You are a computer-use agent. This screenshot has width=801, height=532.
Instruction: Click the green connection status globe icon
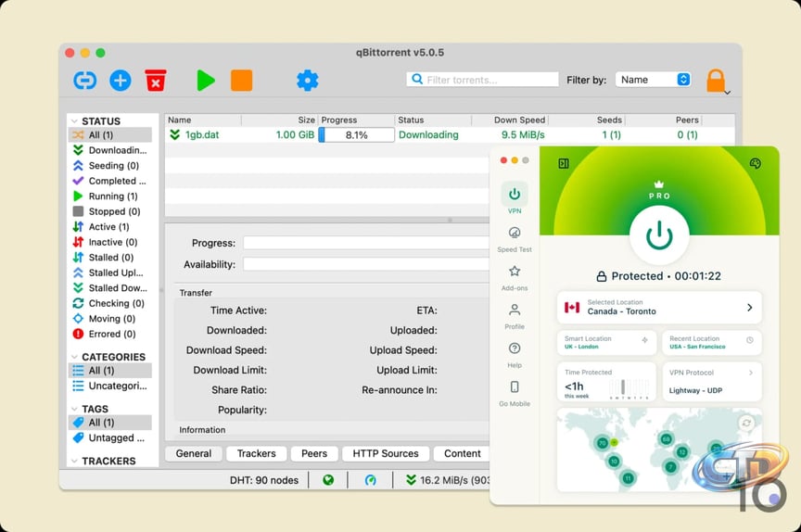[328, 480]
